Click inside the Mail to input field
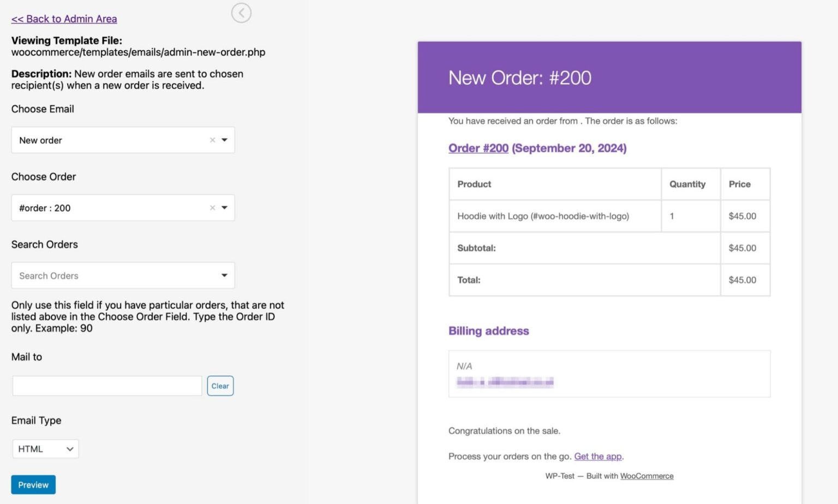Image resolution: width=838 pixels, height=504 pixels. [x=106, y=385]
